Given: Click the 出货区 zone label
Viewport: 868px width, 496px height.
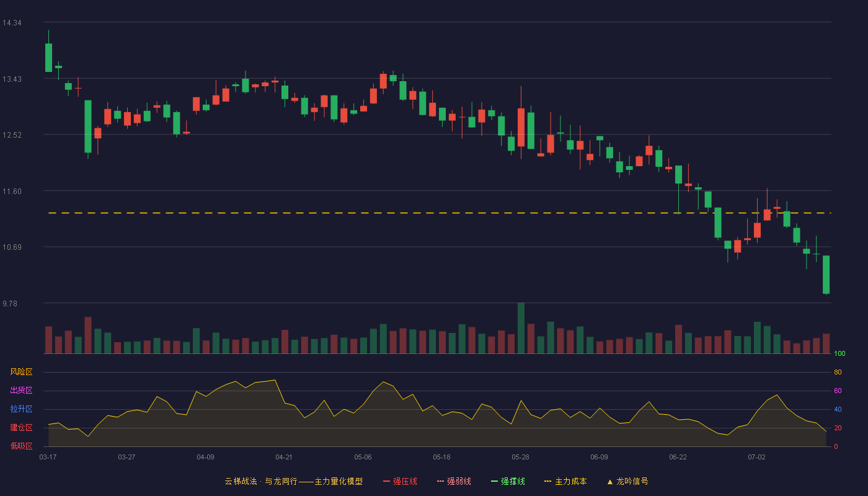Looking at the screenshot, I should pos(21,391).
